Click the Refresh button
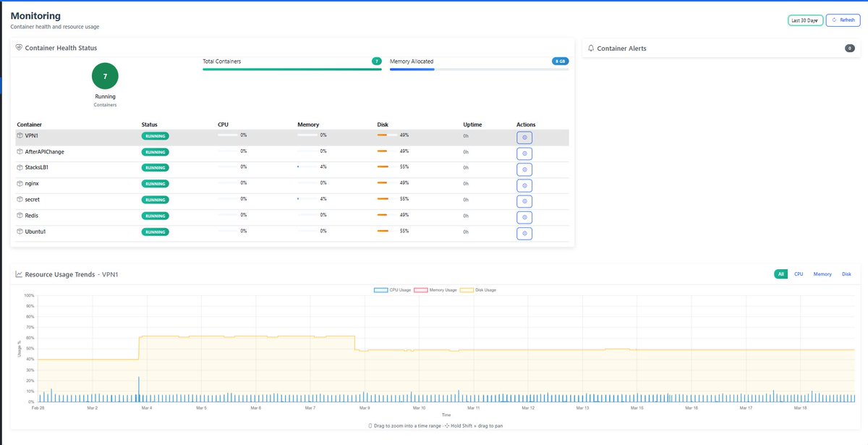This screenshot has height=445, width=868. (x=843, y=20)
